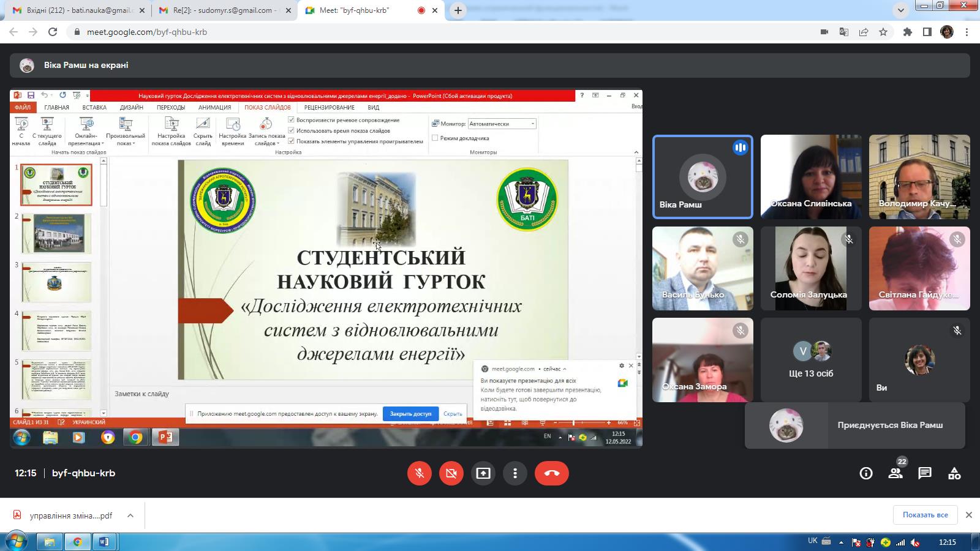The height and width of the screenshot is (551, 980).
Task: Leave the call with red hang-up button
Action: (552, 473)
